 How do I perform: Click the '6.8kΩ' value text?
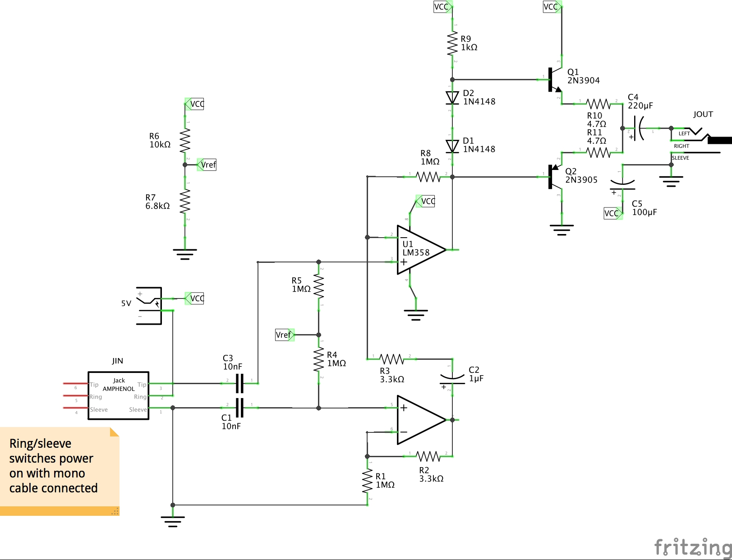pyautogui.click(x=157, y=206)
